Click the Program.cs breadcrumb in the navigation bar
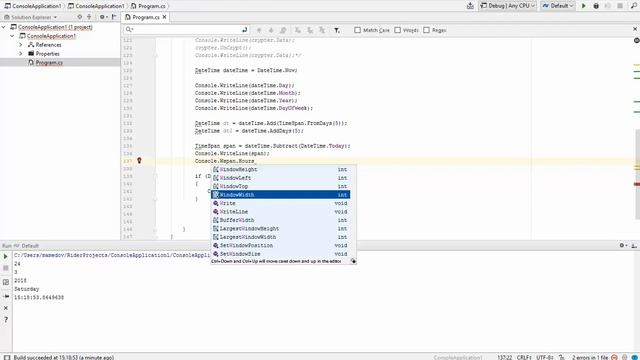Screen dimensions: 640x360 tap(148, 6)
